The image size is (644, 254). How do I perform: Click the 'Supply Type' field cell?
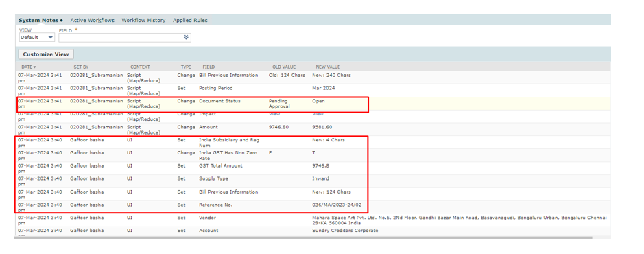tap(213, 178)
